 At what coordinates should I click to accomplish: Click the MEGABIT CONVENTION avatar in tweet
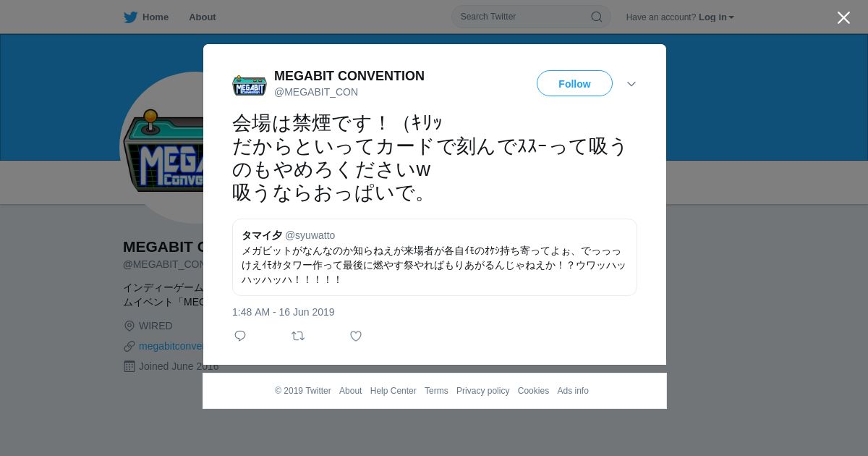250,84
